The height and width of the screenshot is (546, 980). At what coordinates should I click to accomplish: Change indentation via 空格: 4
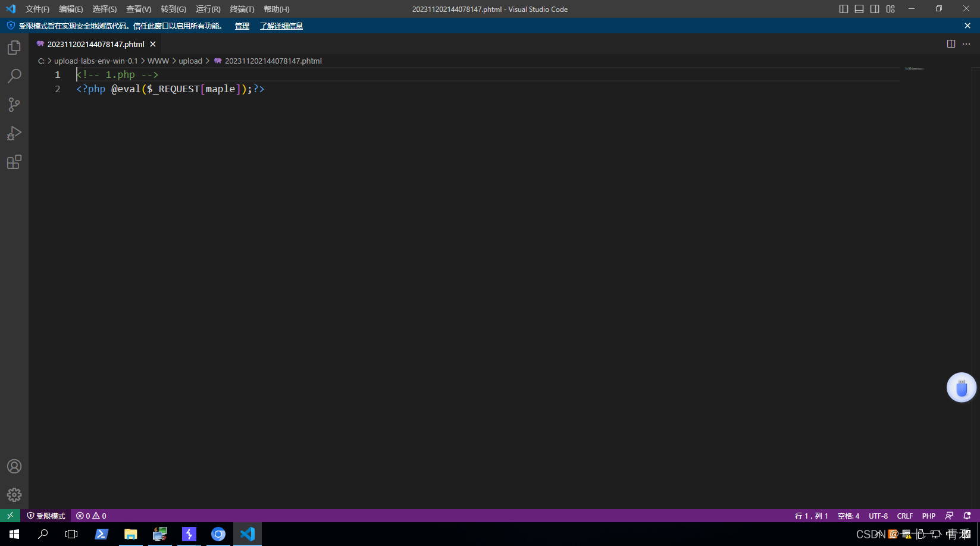click(849, 516)
